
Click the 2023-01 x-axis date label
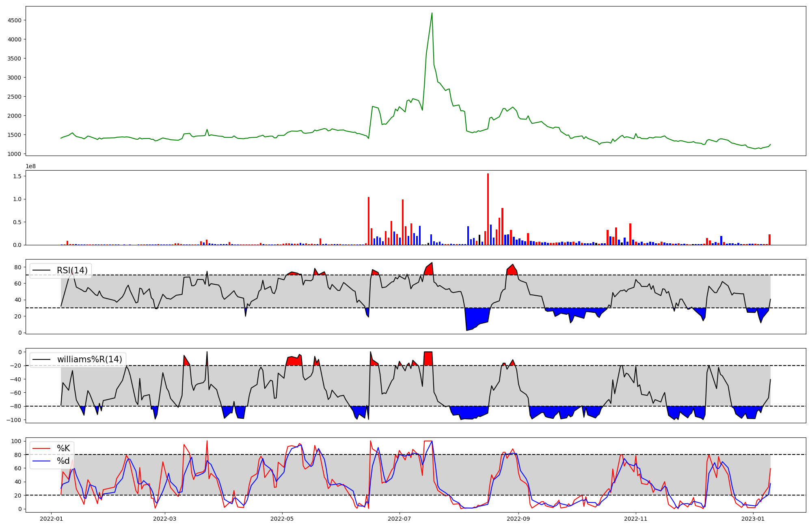pyautogui.click(x=753, y=519)
